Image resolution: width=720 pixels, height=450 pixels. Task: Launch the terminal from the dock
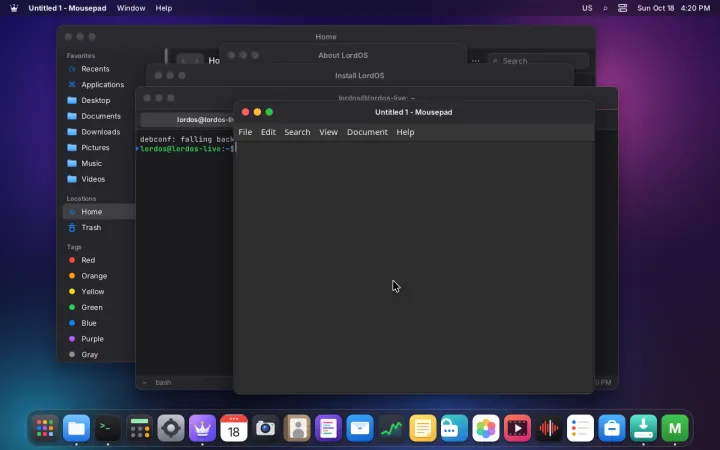pyautogui.click(x=108, y=428)
